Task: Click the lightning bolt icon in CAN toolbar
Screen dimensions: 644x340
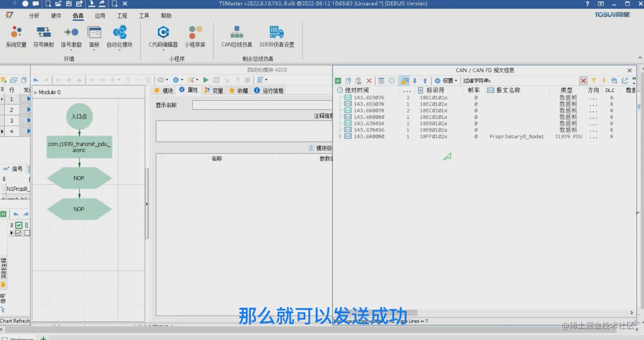Action: 604,81
